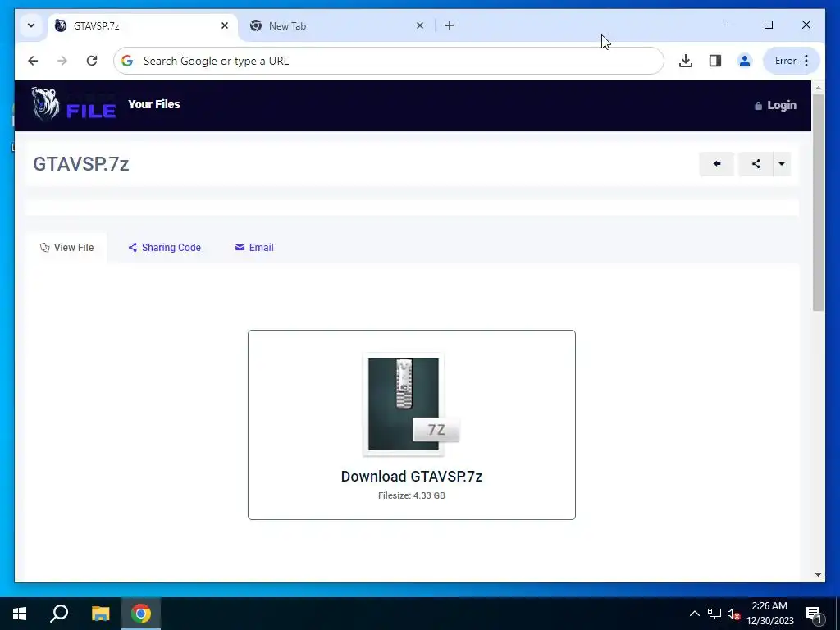Click the network tray icon
The image size is (840, 630).
tap(714, 614)
